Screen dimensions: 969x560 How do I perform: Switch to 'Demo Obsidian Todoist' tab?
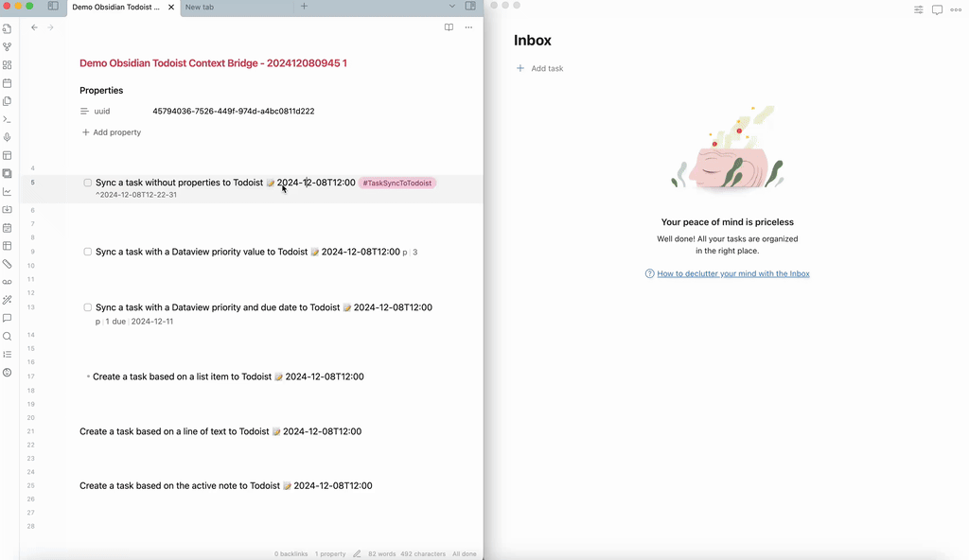coord(115,7)
